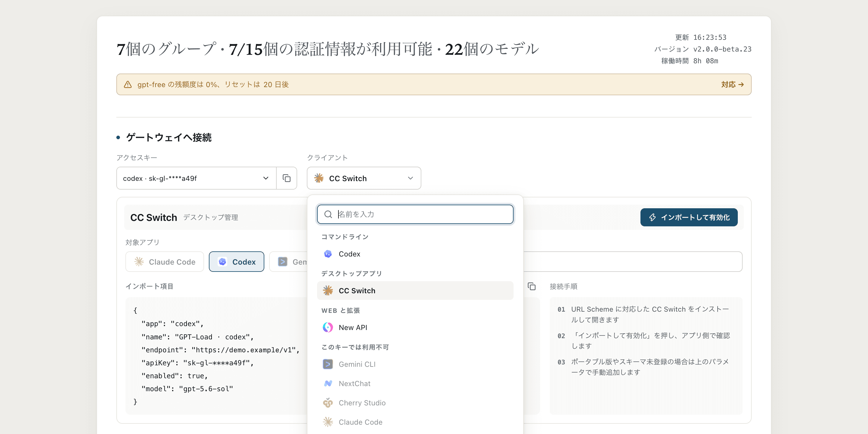Select Cherry Studio in the client list
Screen dimensions: 868x434
pos(415,403)
